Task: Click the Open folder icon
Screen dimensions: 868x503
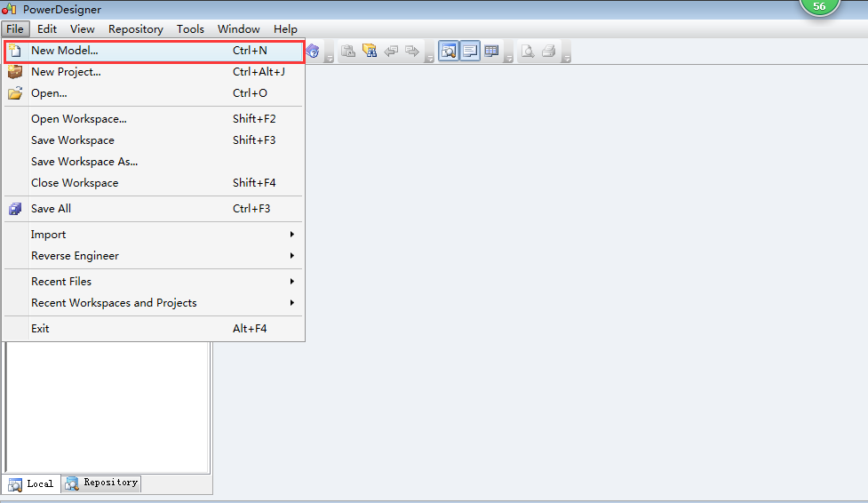Action: (15, 93)
